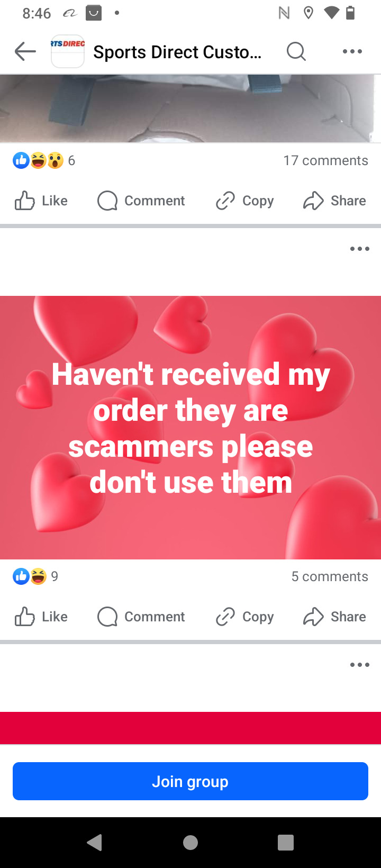Copy link of the scammers post
This screenshot has width=381, height=868.
(245, 617)
